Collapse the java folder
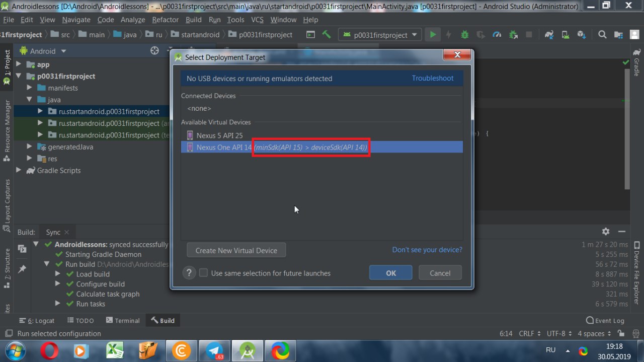Screen dimensions: 644x362 30,100
